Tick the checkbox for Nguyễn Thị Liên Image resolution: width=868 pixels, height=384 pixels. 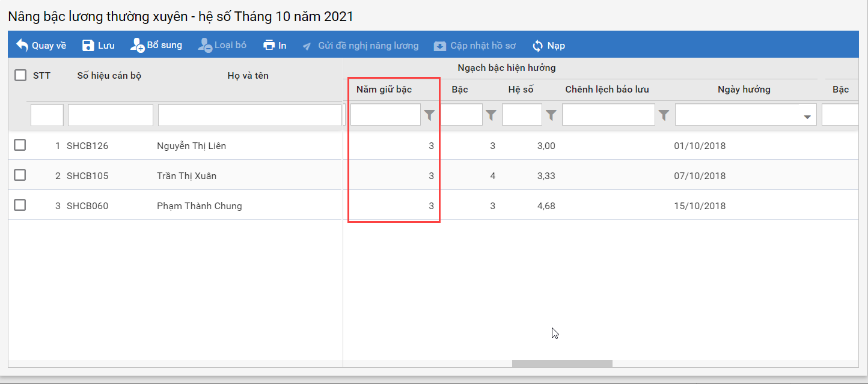(x=20, y=145)
